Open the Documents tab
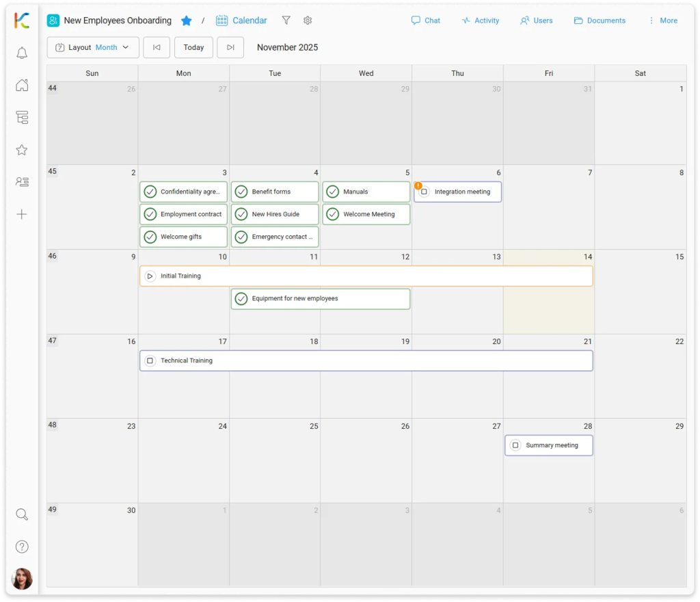The width and height of the screenshot is (700, 602). pos(600,21)
